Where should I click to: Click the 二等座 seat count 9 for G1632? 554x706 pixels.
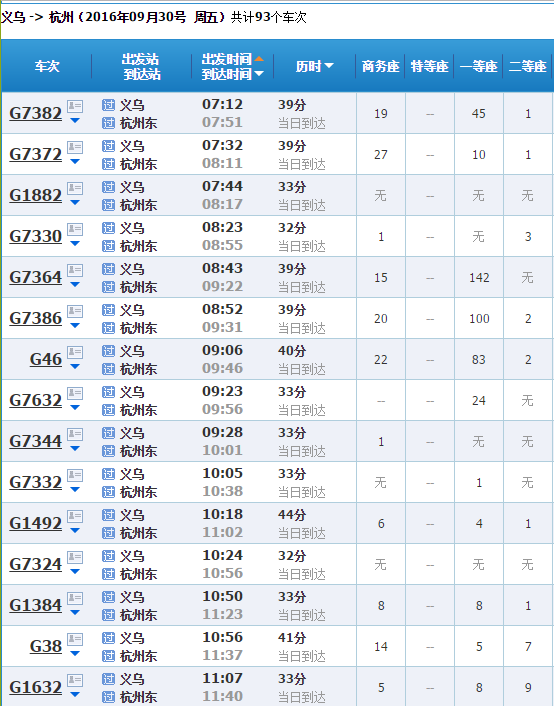click(x=528, y=688)
